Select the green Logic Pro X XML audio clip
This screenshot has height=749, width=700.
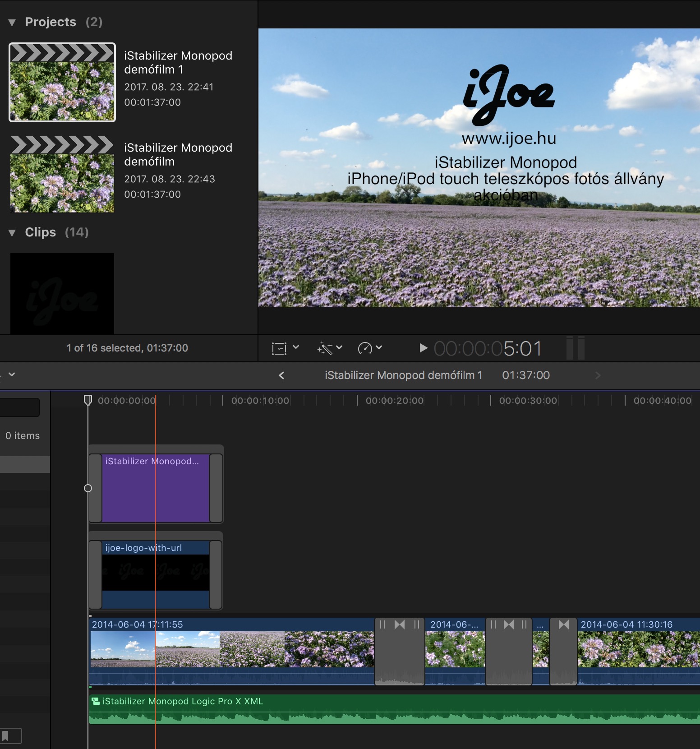tap(394, 709)
